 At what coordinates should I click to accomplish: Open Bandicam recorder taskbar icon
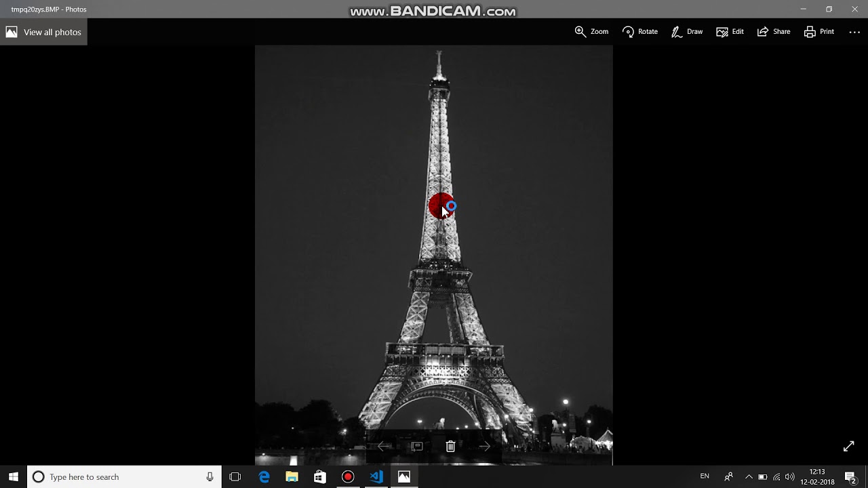(348, 476)
